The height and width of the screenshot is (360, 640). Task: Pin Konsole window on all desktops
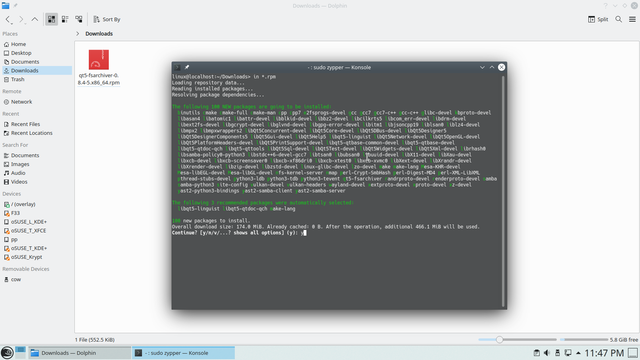pos(187,67)
